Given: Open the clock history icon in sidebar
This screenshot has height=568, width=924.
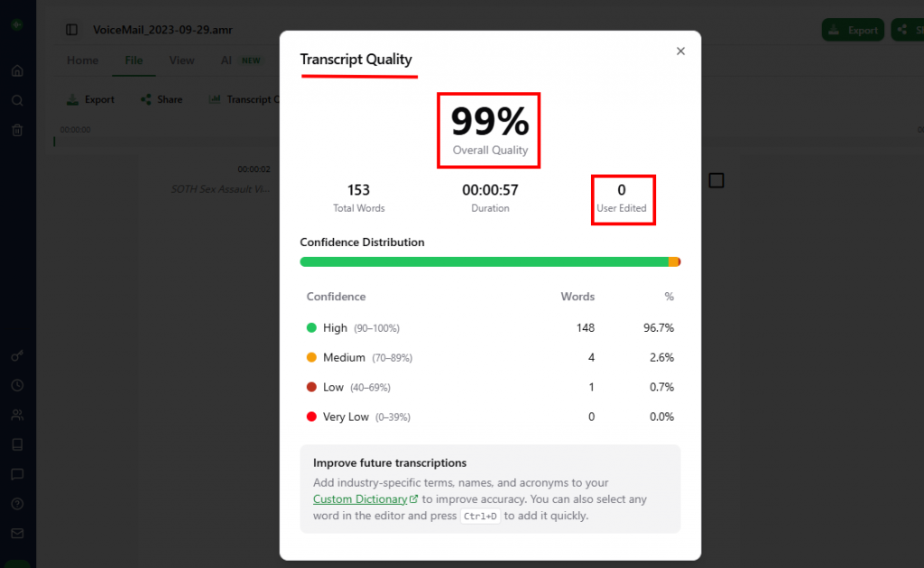Looking at the screenshot, I should coord(17,385).
